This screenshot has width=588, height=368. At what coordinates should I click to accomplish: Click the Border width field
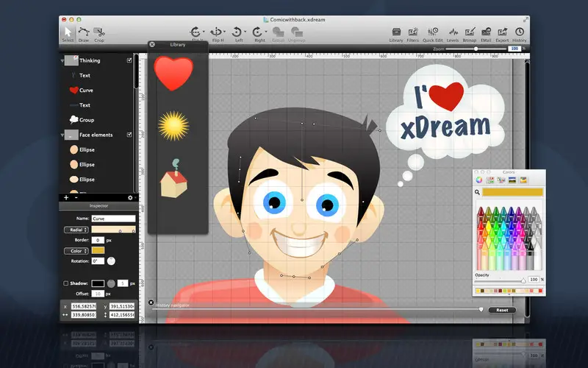pyautogui.click(x=98, y=240)
